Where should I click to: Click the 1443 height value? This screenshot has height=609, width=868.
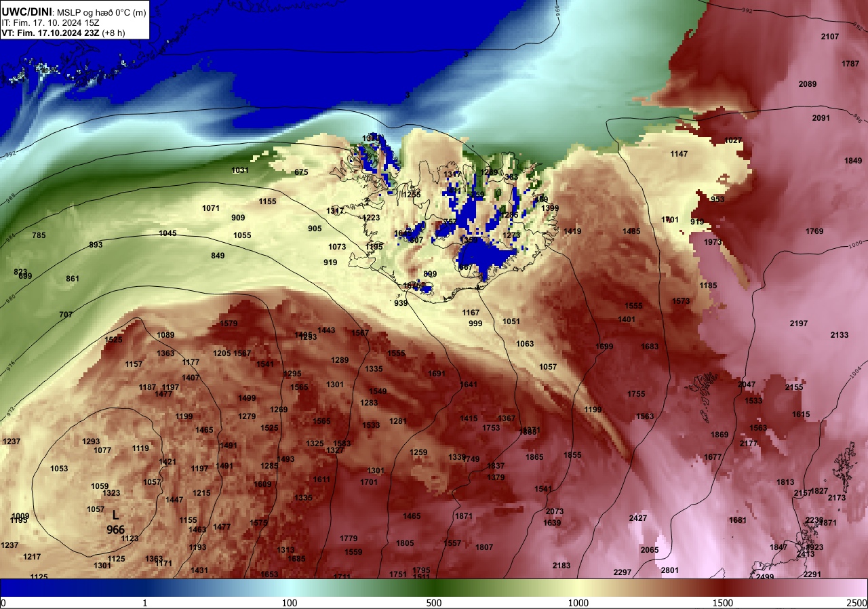tap(326, 330)
